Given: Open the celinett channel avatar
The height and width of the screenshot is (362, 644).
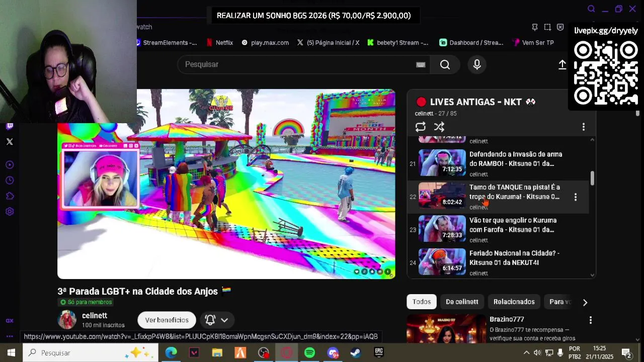Looking at the screenshot, I should (67, 320).
